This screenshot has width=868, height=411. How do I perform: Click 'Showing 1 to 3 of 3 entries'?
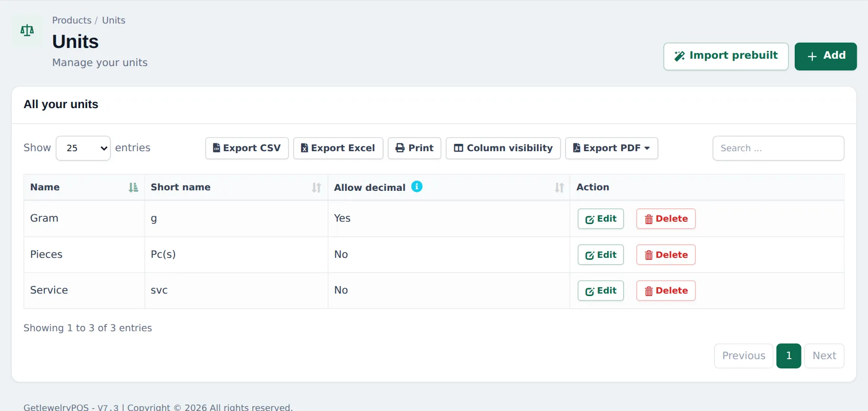point(87,328)
